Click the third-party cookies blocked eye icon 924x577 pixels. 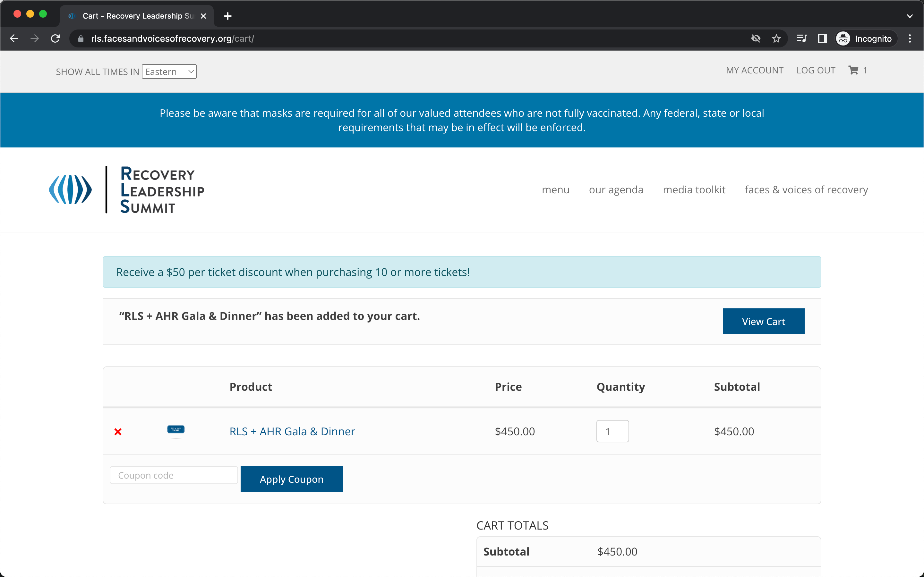tap(756, 38)
